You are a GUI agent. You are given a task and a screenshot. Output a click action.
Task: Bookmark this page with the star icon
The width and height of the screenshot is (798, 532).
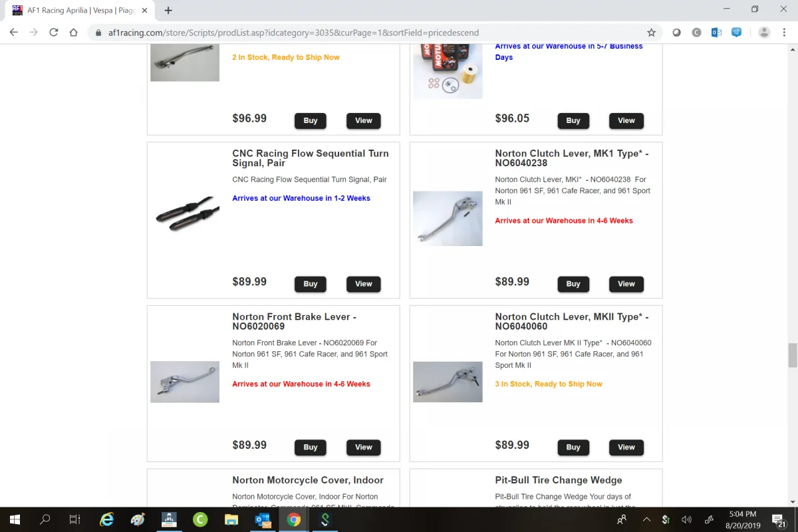click(x=651, y=33)
